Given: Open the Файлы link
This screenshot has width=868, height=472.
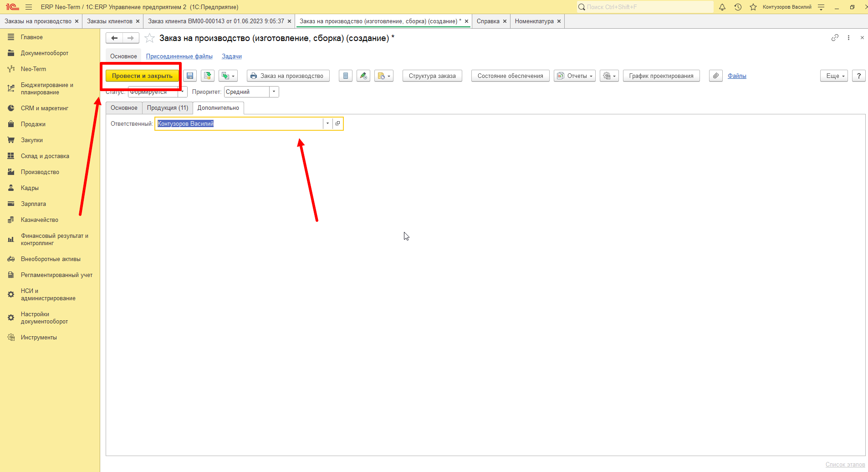Looking at the screenshot, I should pyautogui.click(x=737, y=76).
